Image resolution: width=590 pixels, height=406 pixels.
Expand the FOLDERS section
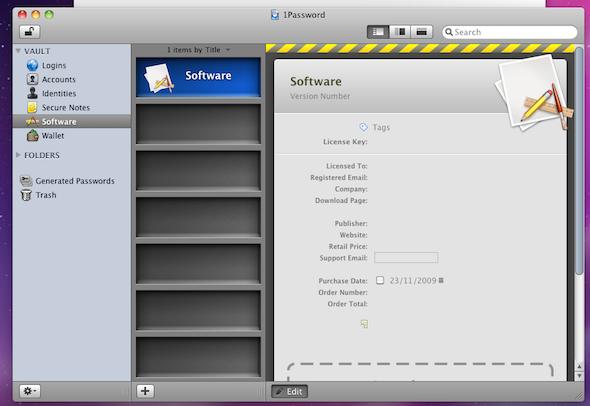click(x=18, y=155)
